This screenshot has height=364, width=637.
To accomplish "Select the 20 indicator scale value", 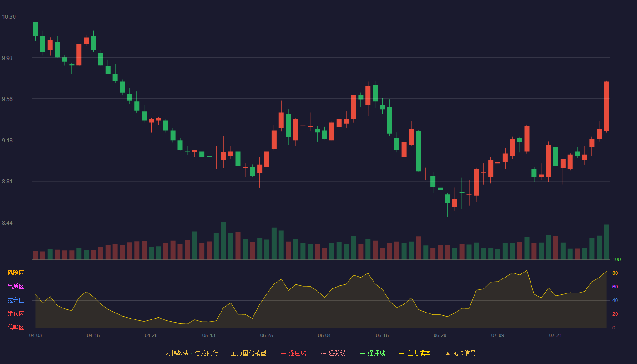I will pyautogui.click(x=615, y=314).
